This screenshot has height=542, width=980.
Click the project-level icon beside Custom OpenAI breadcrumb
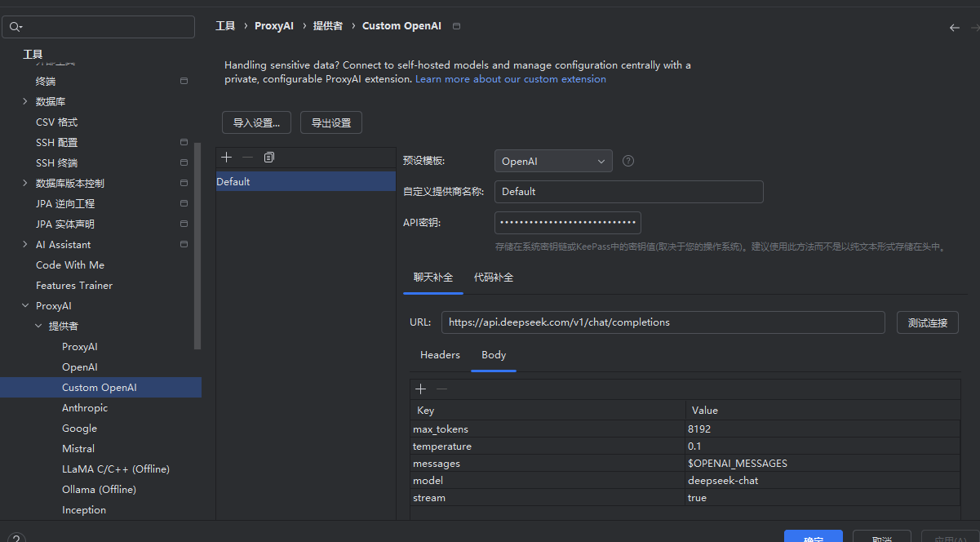pyautogui.click(x=456, y=26)
